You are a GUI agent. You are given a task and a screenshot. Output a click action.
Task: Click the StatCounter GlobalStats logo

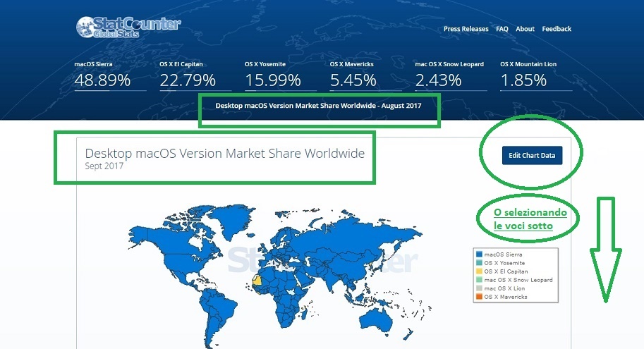(x=128, y=27)
